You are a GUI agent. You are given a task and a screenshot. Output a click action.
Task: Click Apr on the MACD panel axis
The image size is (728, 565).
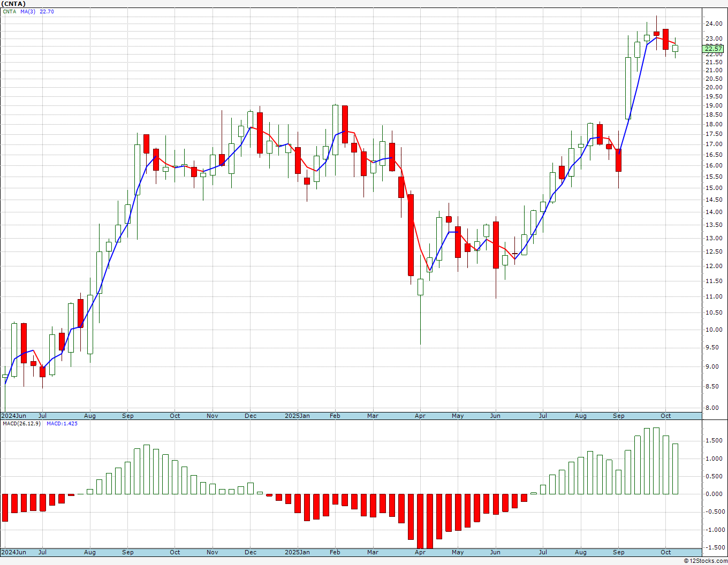pos(420,552)
